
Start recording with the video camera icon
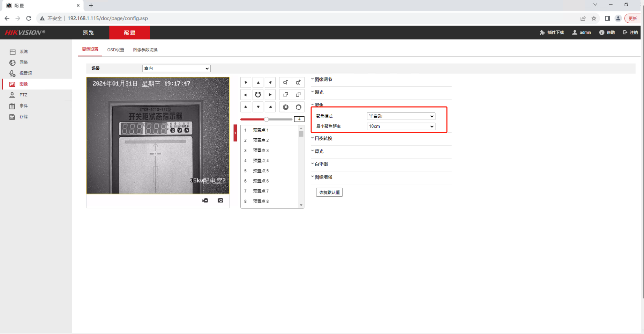pyautogui.click(x=205, y=200)
